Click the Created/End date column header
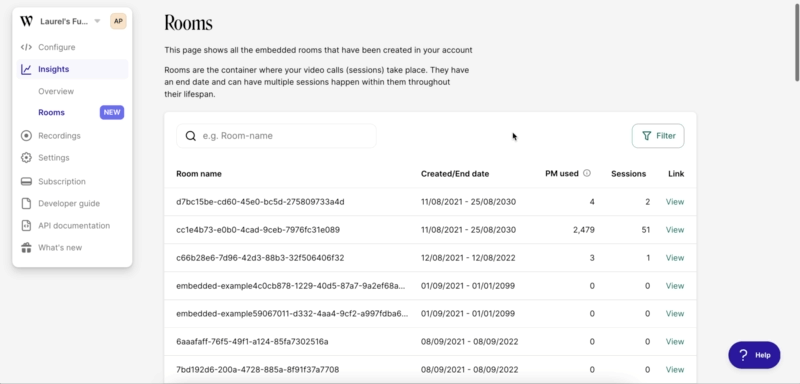 (x=455, y=174)
